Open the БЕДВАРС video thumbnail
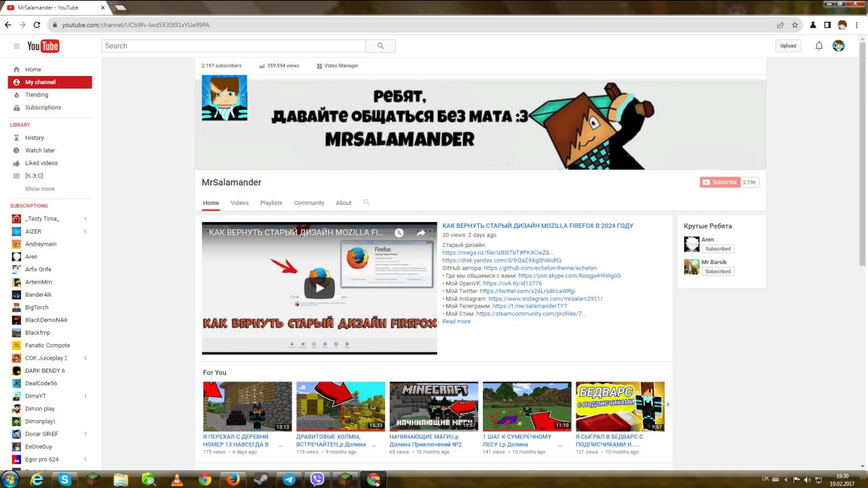Screen dimensions: 868x488 [x=620, y=407]
